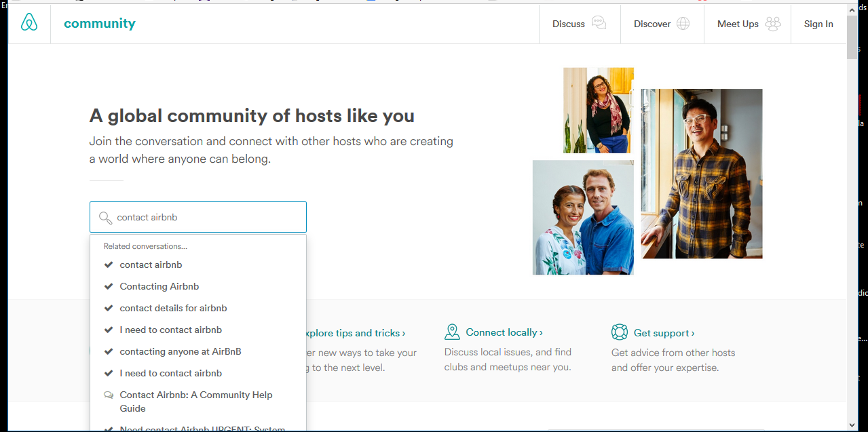The height and width of the screenshot is (432, 868).
Task: Click the Get support lifebuoy icon
Action: pos(619,332)
